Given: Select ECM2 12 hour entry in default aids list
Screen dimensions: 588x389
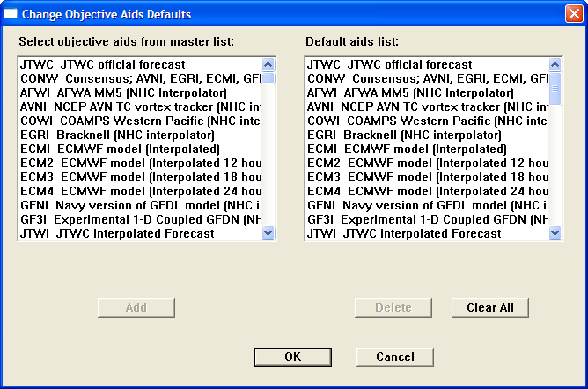Looking at the screenshot, I should point(427,163).
